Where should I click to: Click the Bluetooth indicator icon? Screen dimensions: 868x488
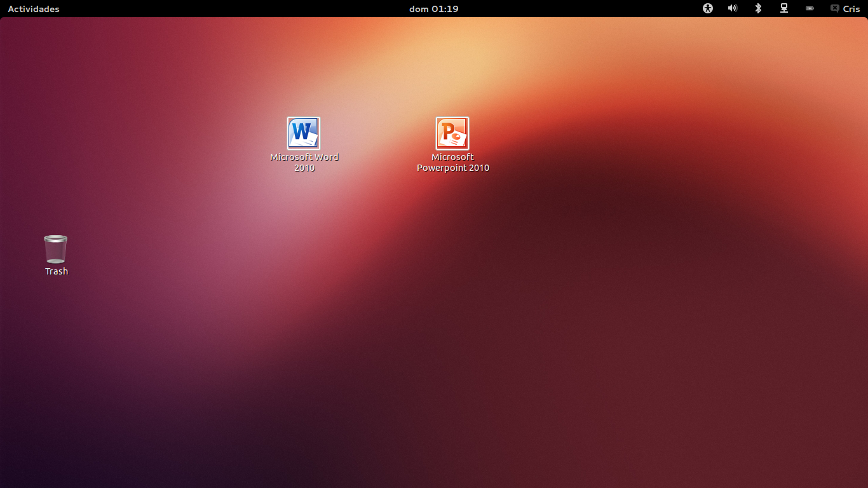tap(758, 8)
